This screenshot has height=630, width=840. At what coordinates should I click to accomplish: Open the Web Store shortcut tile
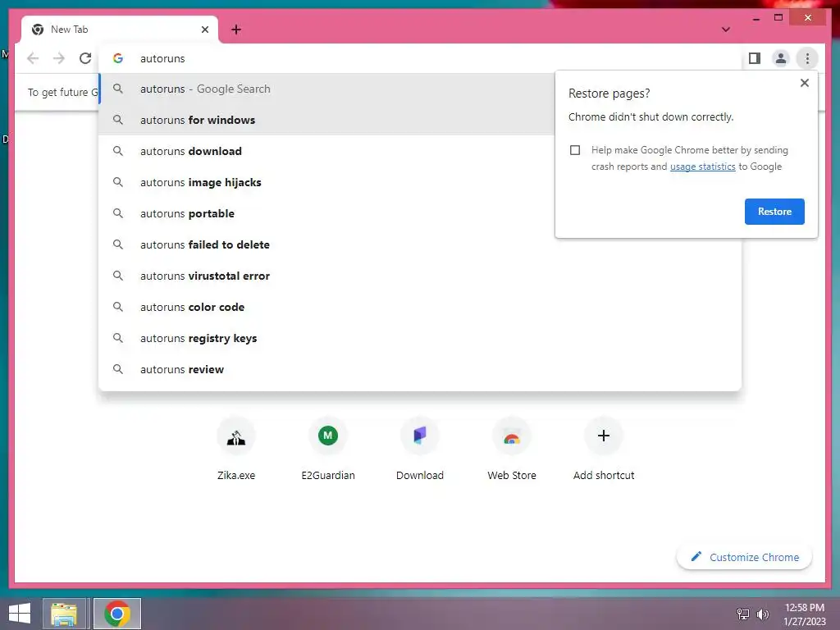[x=512, y=449]
